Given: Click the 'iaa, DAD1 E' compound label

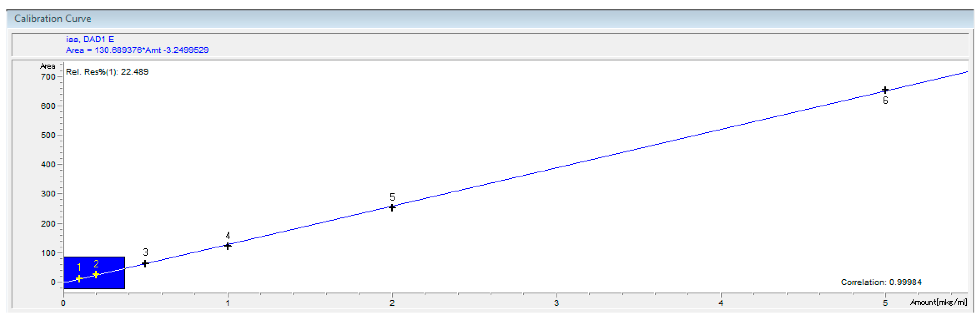Looking at the screenshot, I should tap(90, 39).
